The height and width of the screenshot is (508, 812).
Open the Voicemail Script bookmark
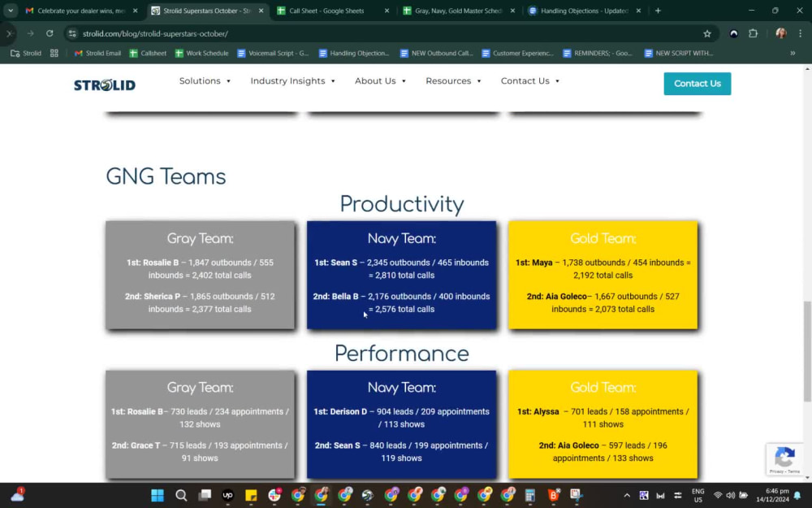click(273, 53)
